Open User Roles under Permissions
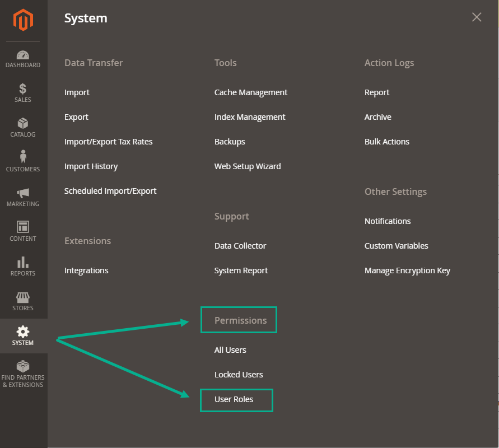Image resolution: width=499 pixels, height=448 pixels. [234, 399]
